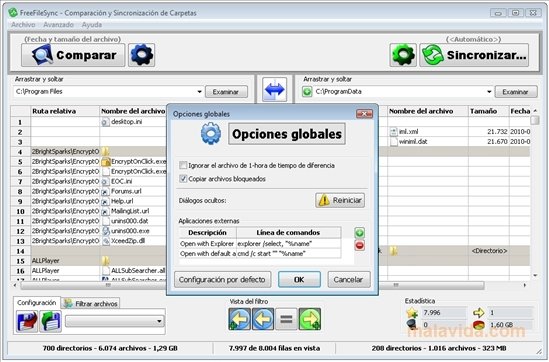
Task: Open the Avanzado menu
Action: (58, 25)
